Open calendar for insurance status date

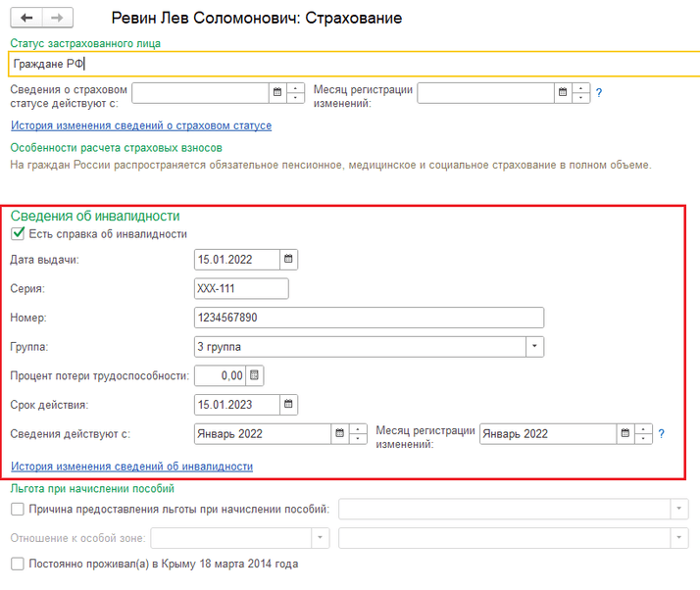277,92
